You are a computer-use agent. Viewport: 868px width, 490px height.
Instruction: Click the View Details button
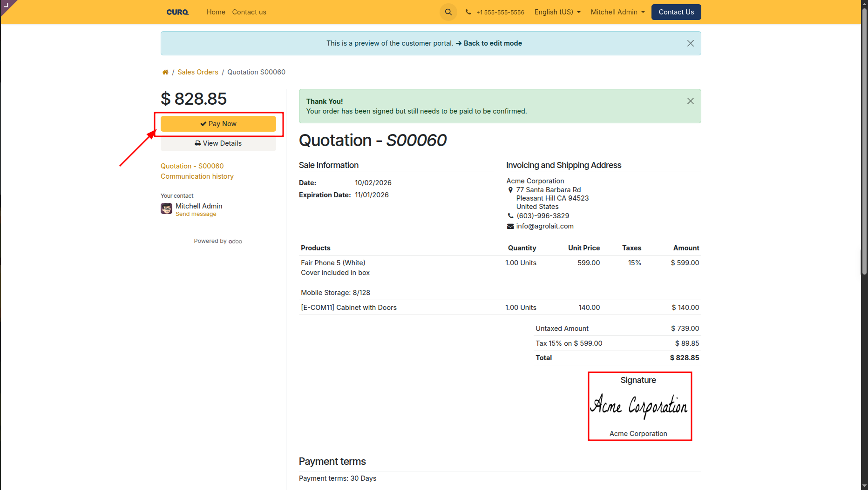[218, 143]
